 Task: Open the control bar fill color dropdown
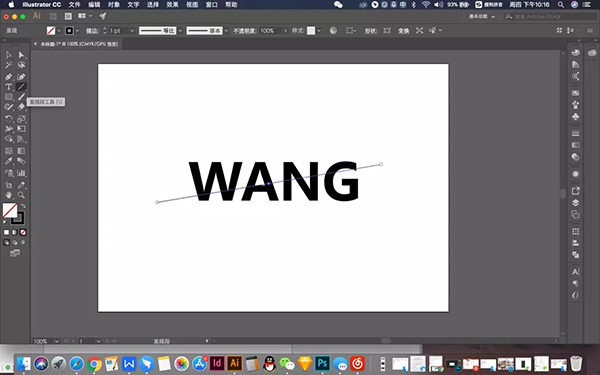tap(59, 31)
